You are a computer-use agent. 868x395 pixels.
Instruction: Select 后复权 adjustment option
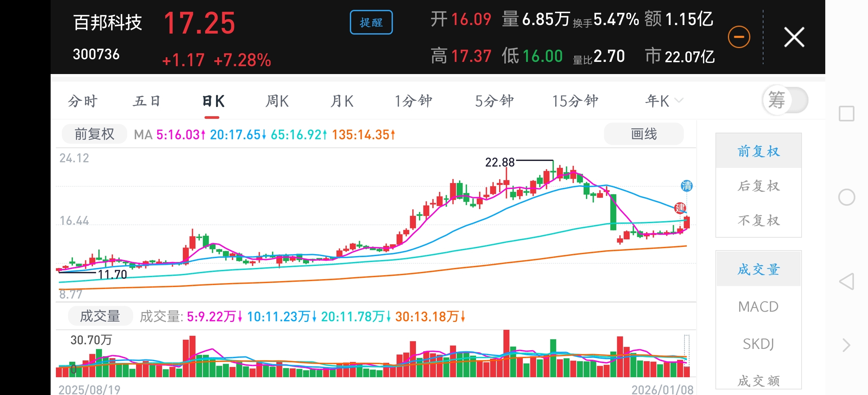758,186
